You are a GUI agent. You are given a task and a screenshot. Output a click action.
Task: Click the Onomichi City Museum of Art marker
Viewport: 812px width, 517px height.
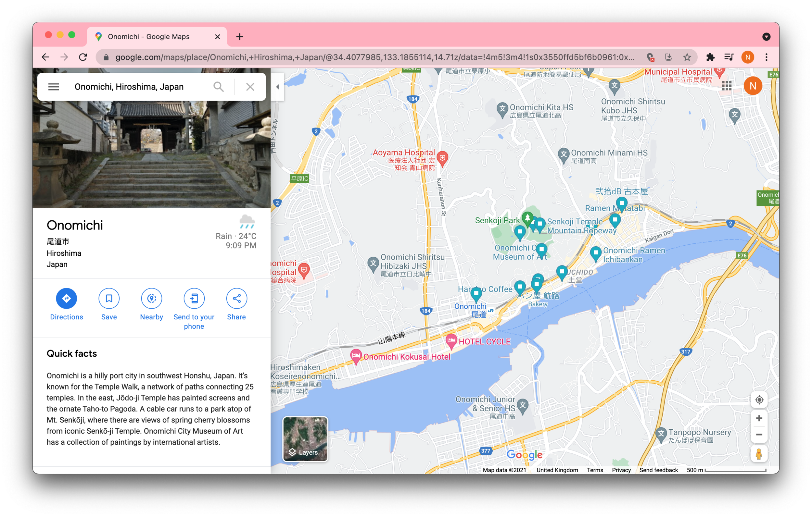coord(541,251)
